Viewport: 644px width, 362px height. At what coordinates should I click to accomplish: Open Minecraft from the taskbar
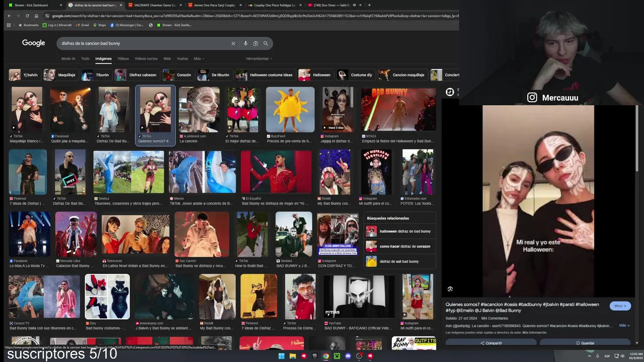[337, 356]
